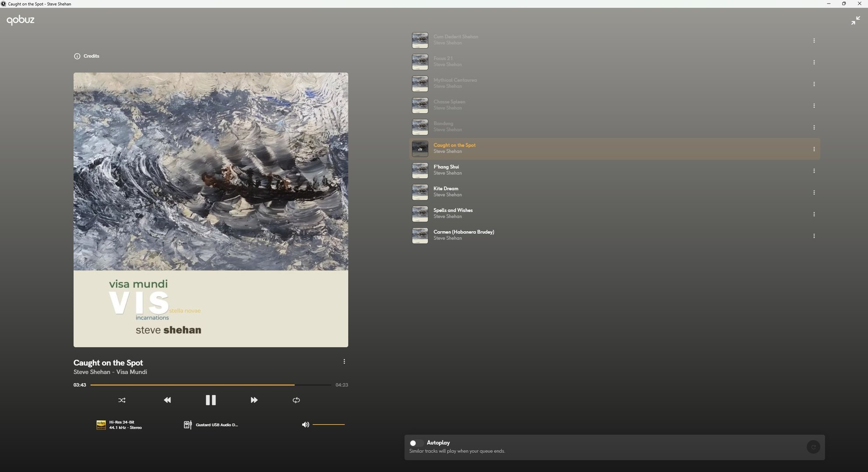868x472 pixels.
Task: Play Bandung from queue
Action: coord(614,127)
